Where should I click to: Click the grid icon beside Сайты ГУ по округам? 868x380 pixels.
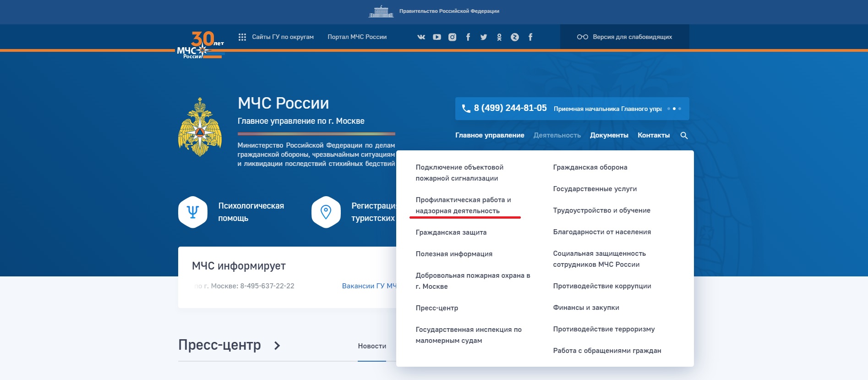coord(242,37)
